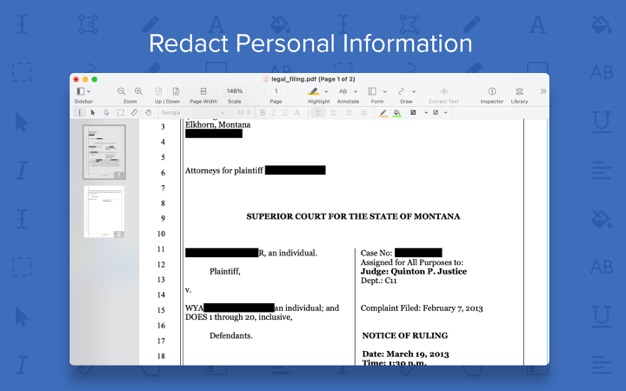Viewport: 626px width, 391px height.
Task: Toggle Bold formatting
Action: (262, 113)
